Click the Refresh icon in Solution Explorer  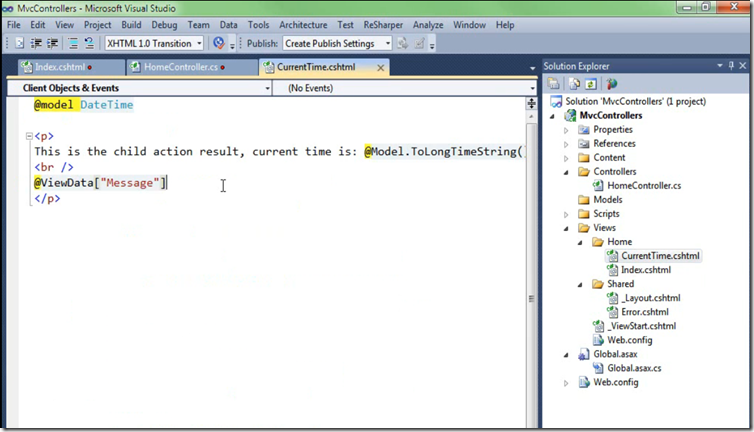(x=591, y=84)
